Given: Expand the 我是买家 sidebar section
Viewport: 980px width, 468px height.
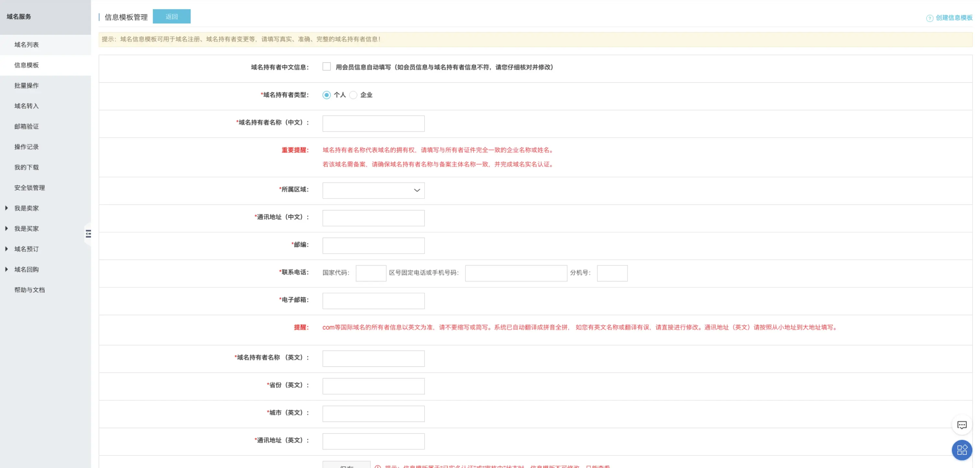Looking at the screenshot, I should 26,228.
